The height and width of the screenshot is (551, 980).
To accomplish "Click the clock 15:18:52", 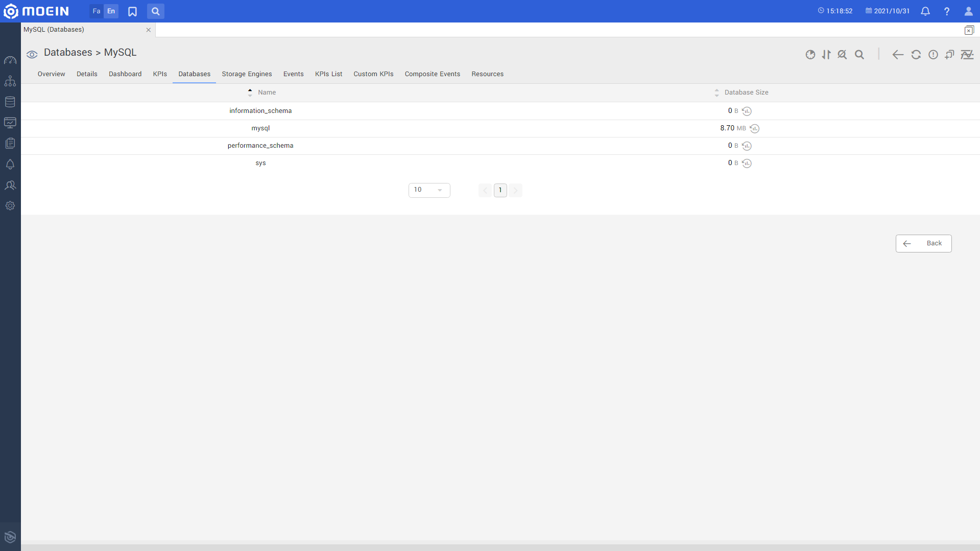I will [835, 11].
